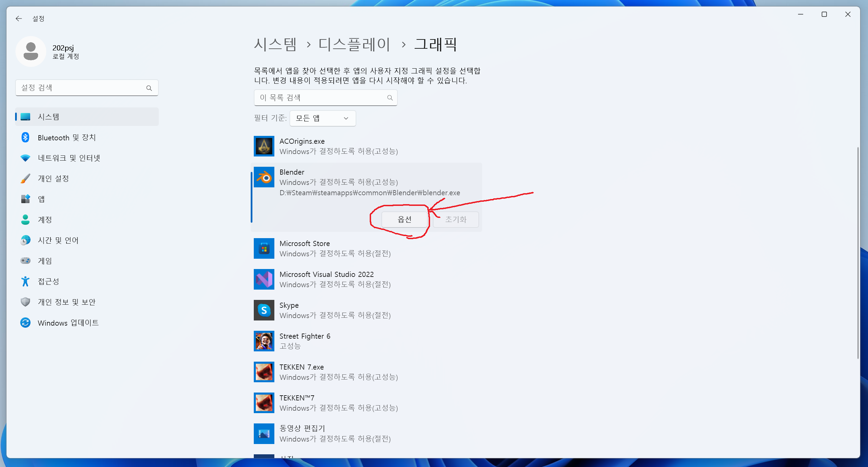Click the 시스템 breadcrumb link

pyautogui.click(x=275, y=45)
